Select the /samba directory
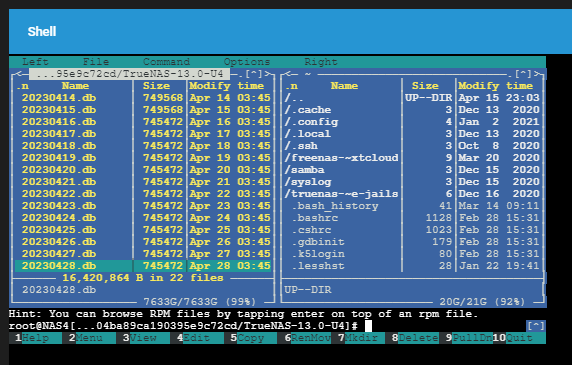 (x=412, y=170)
